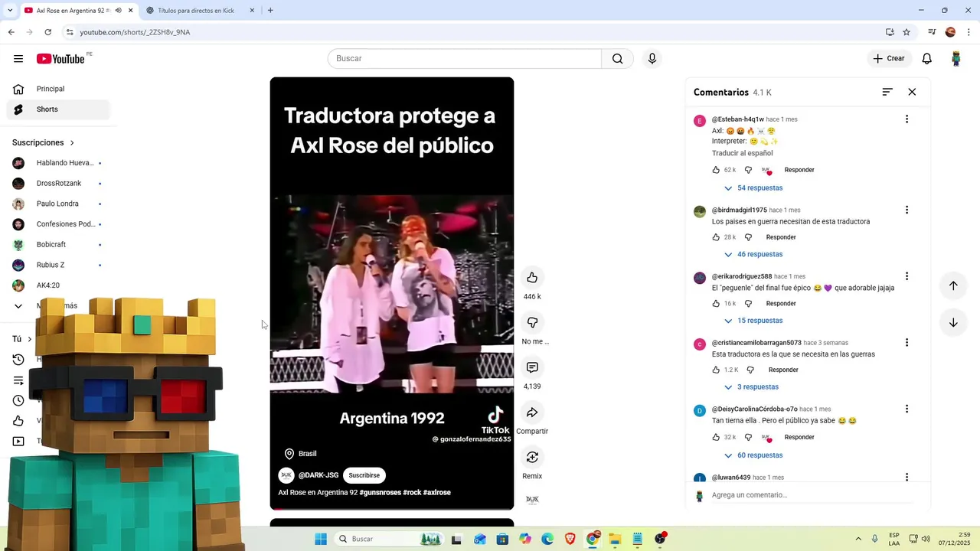This screenshot has height=551, width=980.
Task: Open comments icon showing 4,139
Action: 532,367
